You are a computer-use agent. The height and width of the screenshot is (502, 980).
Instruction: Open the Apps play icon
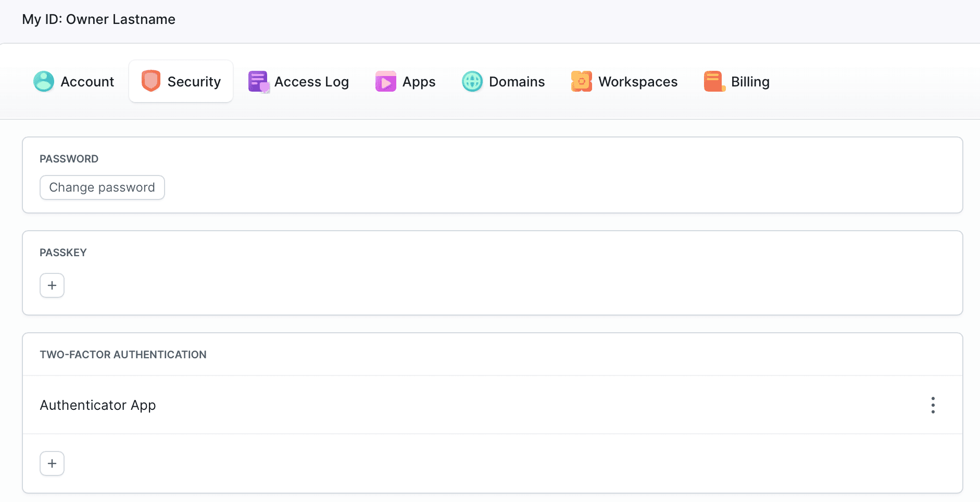(x=385, y=81)
